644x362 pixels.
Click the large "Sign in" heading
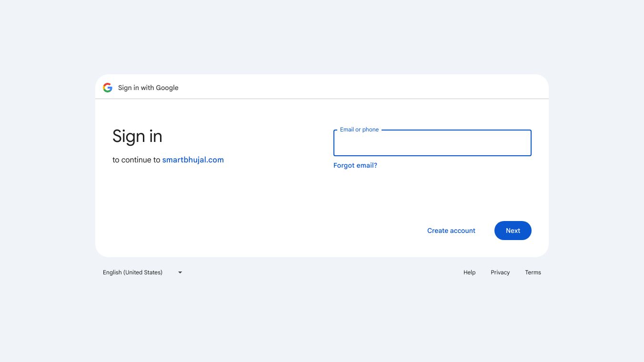tap(137, 137)
